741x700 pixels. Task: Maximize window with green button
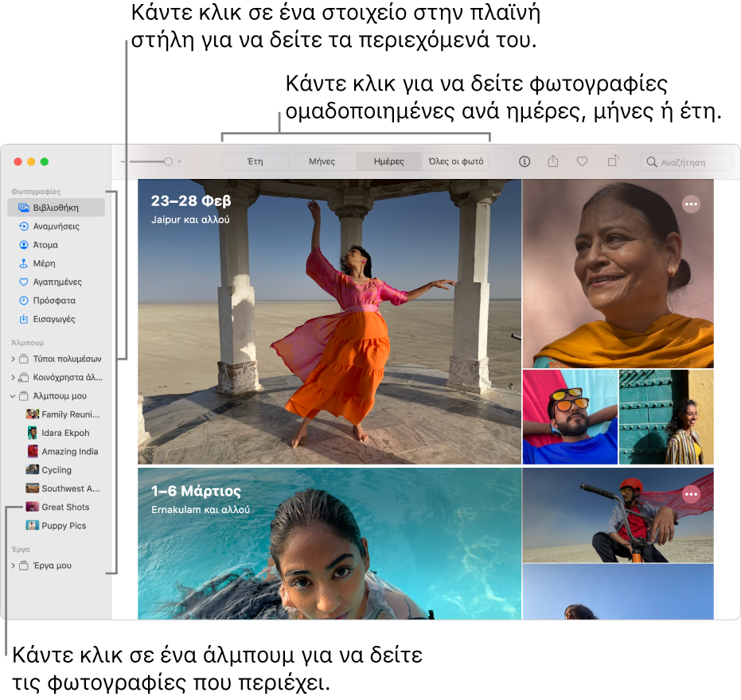tap(45, 161)
